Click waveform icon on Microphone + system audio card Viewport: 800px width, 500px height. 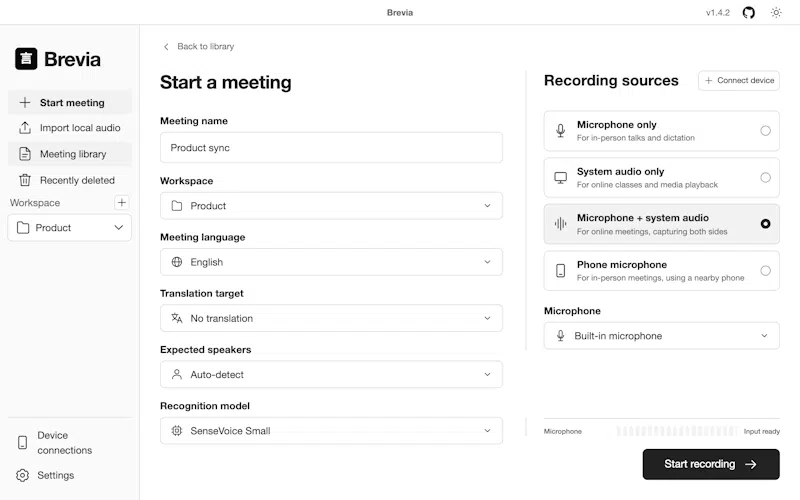(560, 224)
